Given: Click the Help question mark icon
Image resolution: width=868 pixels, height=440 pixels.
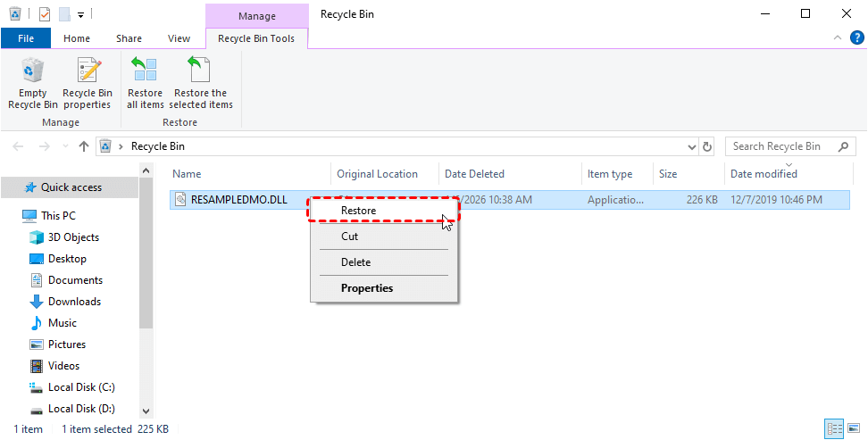Looking at the screenshot, I should [856, 37].
